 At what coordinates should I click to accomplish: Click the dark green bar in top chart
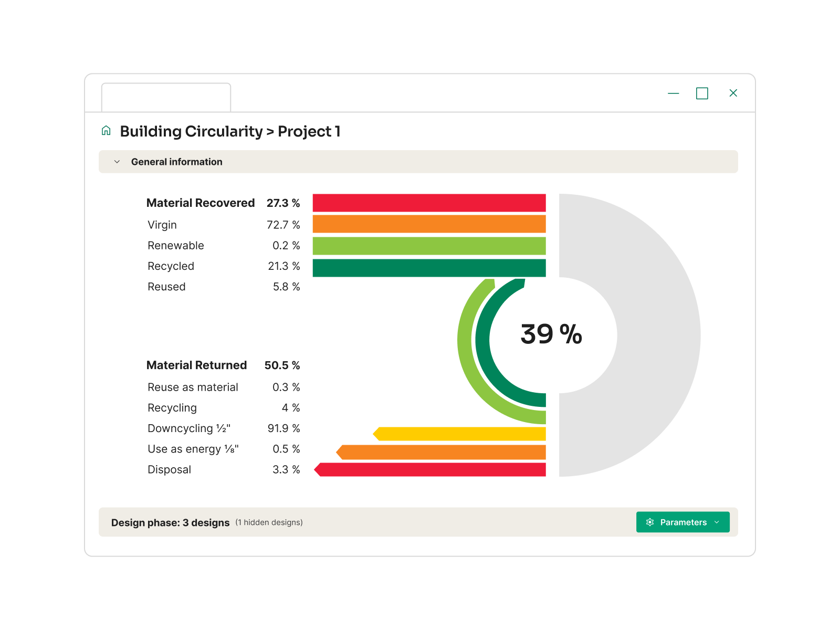(429, 268)
